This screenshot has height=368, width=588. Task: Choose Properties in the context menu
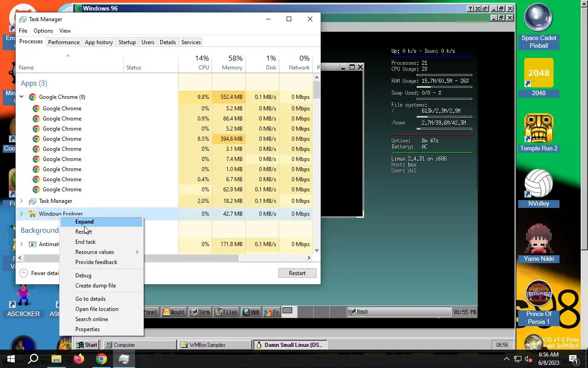[x=102, y=329]
